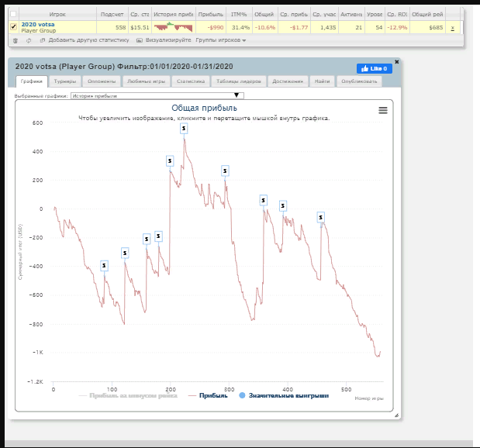Image resolution: width=480 pixels, height=448 pixels.
Task: Sort by 'Прибыль' column header
Action: [211, 15]
